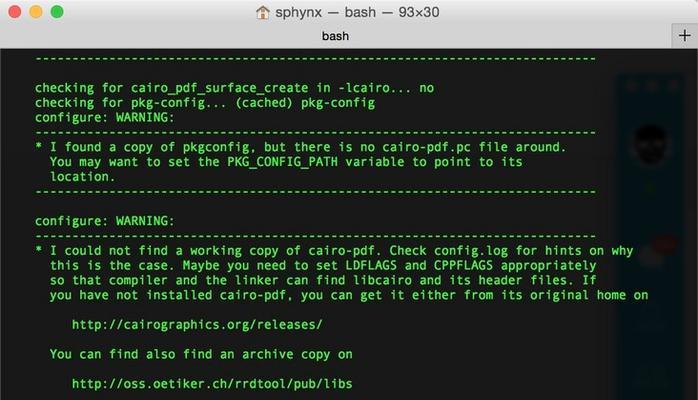Click line 'so that compiler and the linker'

coord(323,280)
